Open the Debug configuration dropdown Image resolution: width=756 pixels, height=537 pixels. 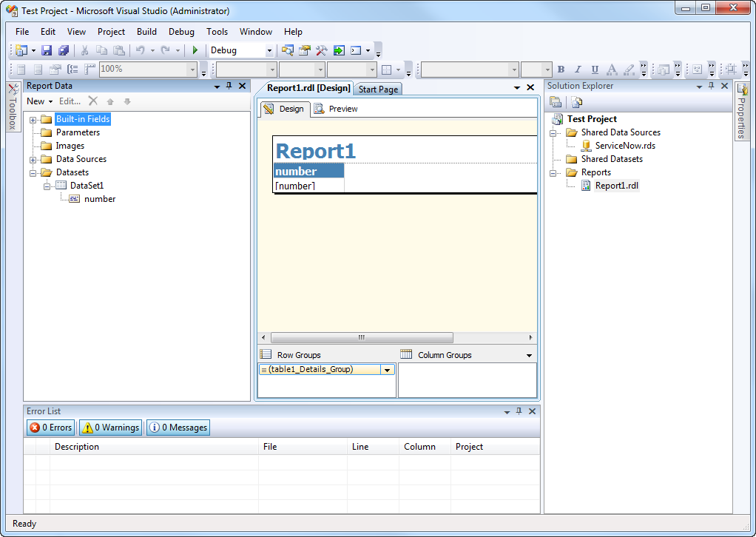tap(269, 50)
